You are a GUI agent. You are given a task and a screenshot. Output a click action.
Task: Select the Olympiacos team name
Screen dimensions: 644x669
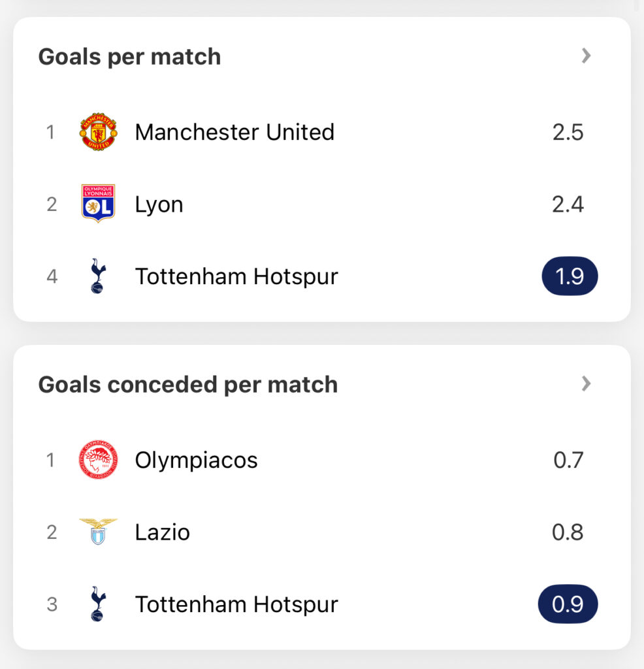click(x=196, y=461)
